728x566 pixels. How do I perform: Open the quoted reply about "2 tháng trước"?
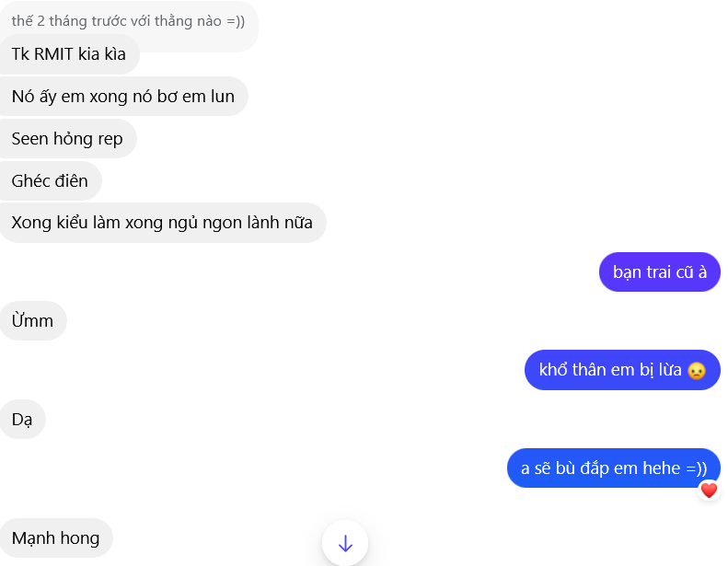[x=128, y=21]
